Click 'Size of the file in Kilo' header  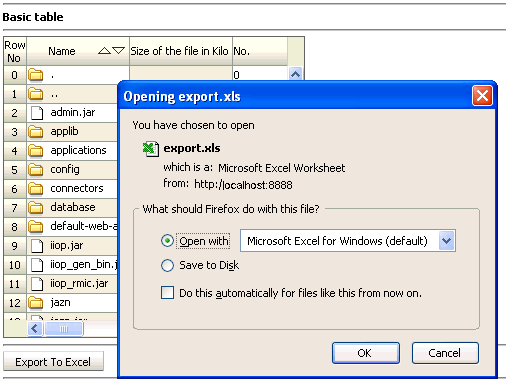pyautogui.click(x=181, y=51)
